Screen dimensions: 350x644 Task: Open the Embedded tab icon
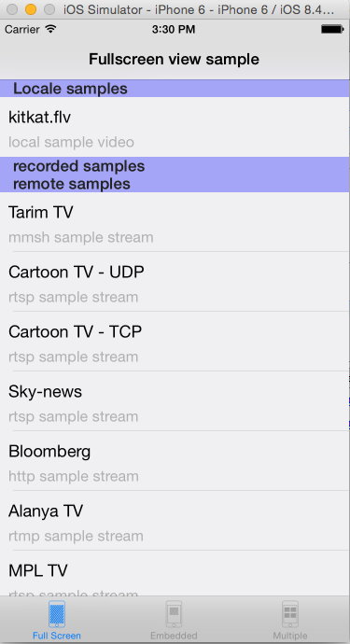(x=174, y=613)
